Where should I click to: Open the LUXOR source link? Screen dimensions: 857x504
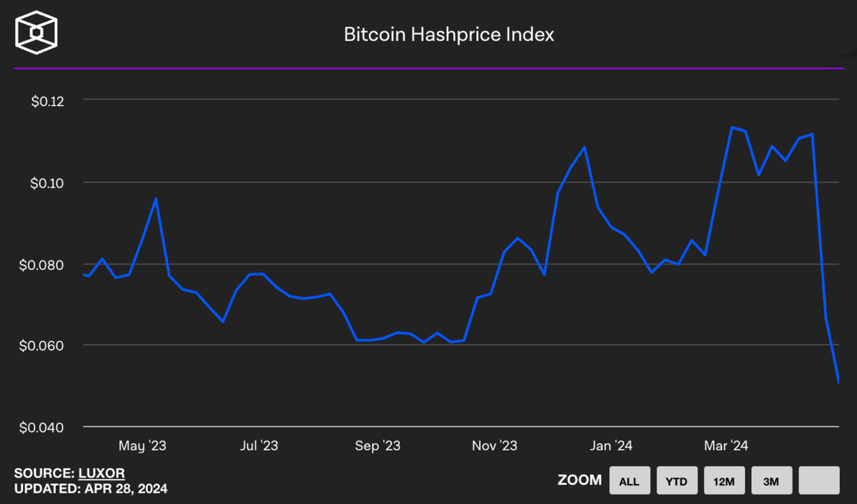point(101,473)
